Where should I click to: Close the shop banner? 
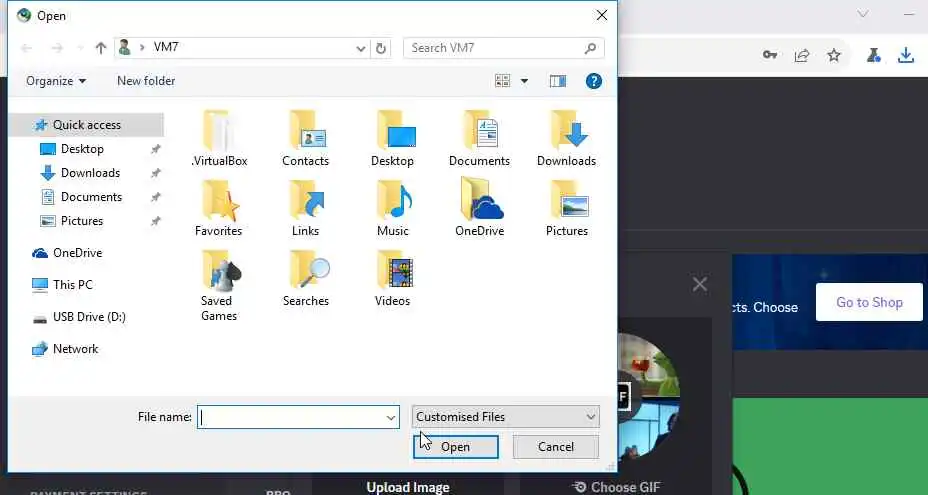(x=700, y=284)
